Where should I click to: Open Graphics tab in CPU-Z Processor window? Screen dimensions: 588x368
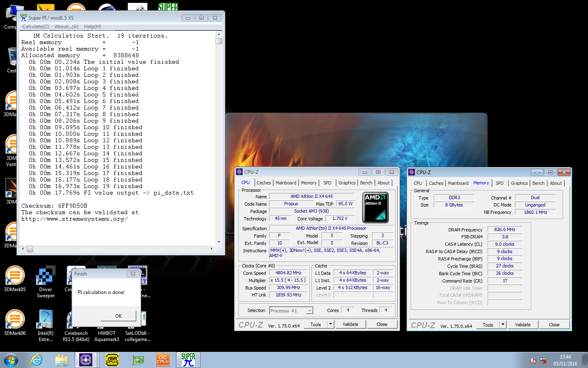click(347, 183)
